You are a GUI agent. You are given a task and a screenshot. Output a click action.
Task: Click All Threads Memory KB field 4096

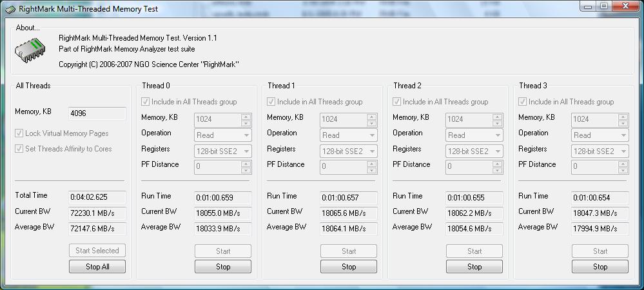97,113
